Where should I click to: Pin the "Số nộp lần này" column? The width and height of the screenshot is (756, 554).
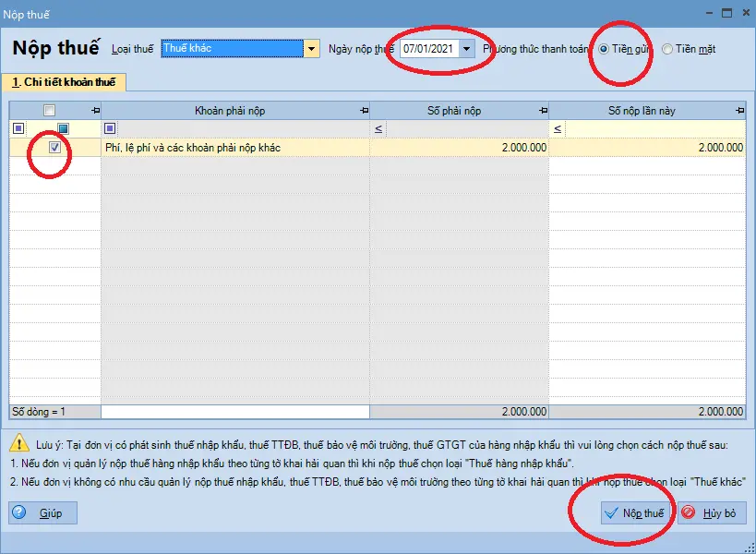click(x=740, y=111)
